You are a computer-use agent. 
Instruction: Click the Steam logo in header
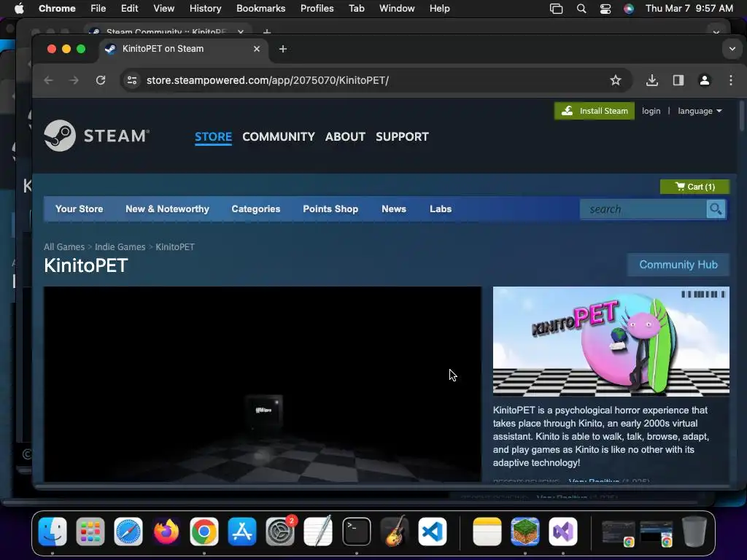[97, 136]
